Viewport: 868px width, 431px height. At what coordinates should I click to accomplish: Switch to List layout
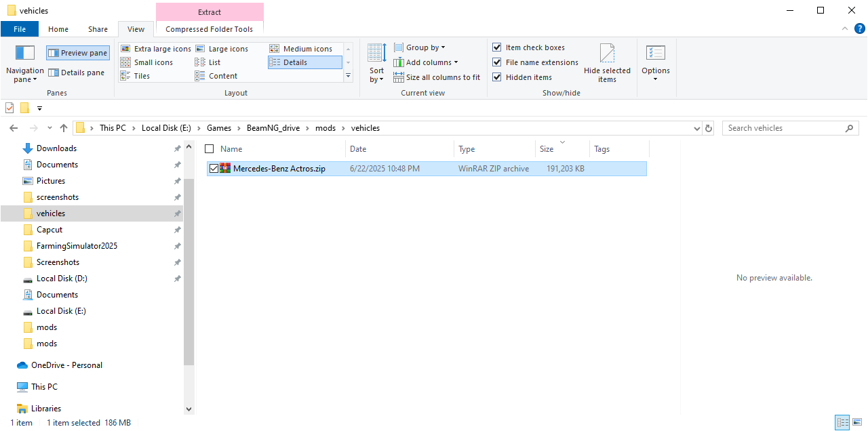(x=208, y=62)
